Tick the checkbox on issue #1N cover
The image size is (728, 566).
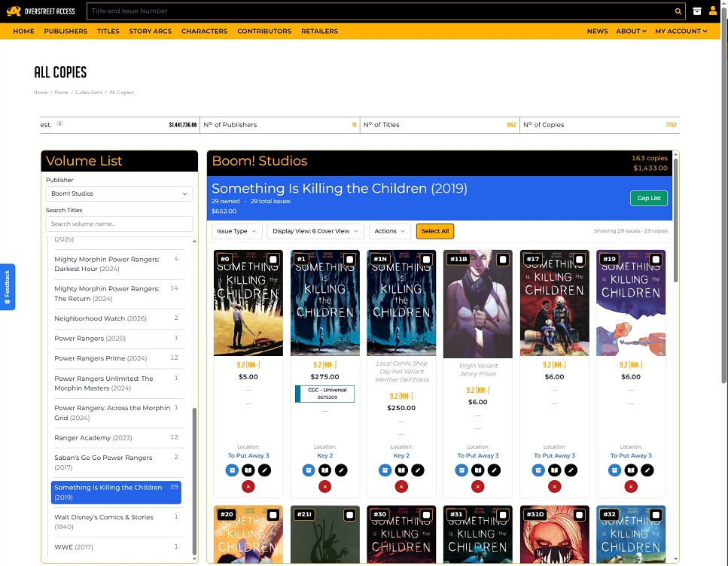(426, 259)
